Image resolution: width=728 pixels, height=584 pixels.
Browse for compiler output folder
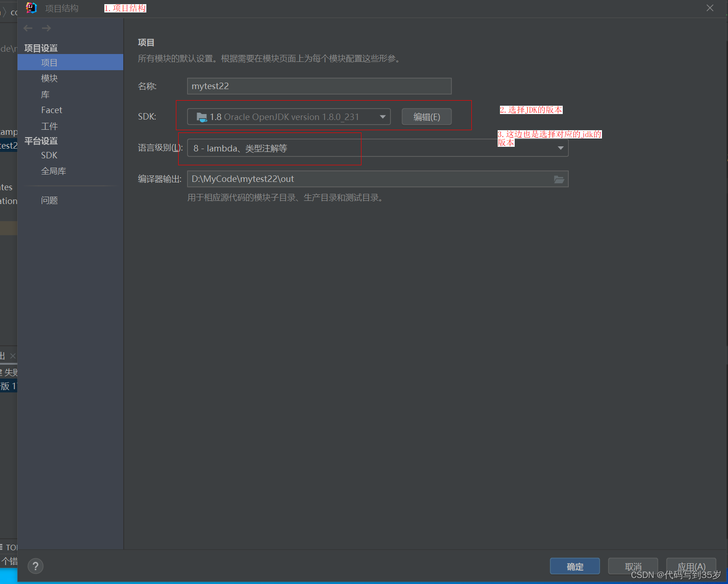click(559, 179)
